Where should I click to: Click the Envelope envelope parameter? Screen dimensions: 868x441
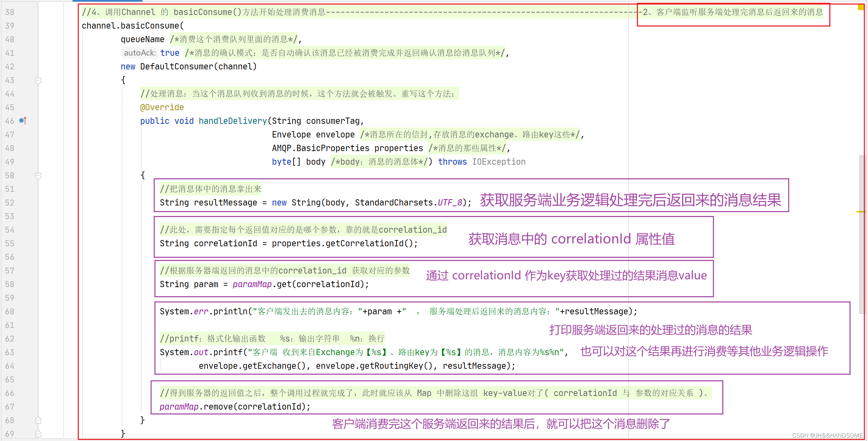pos(313,135)
